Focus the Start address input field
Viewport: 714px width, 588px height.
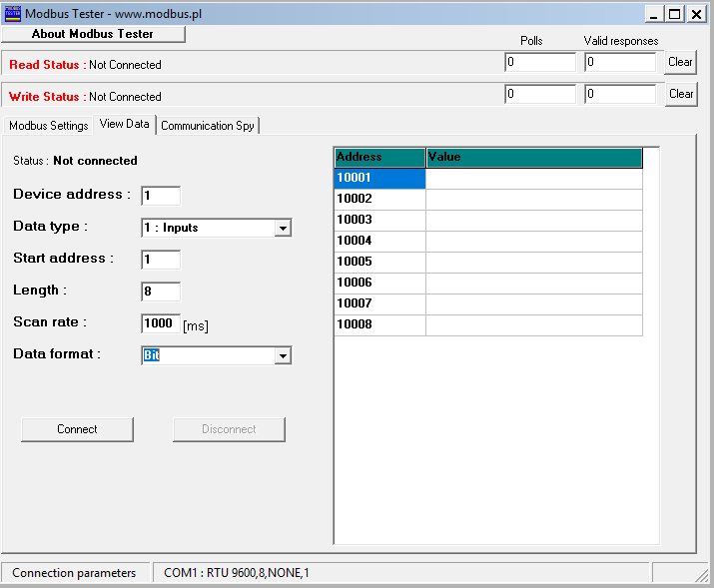point(161,260)
